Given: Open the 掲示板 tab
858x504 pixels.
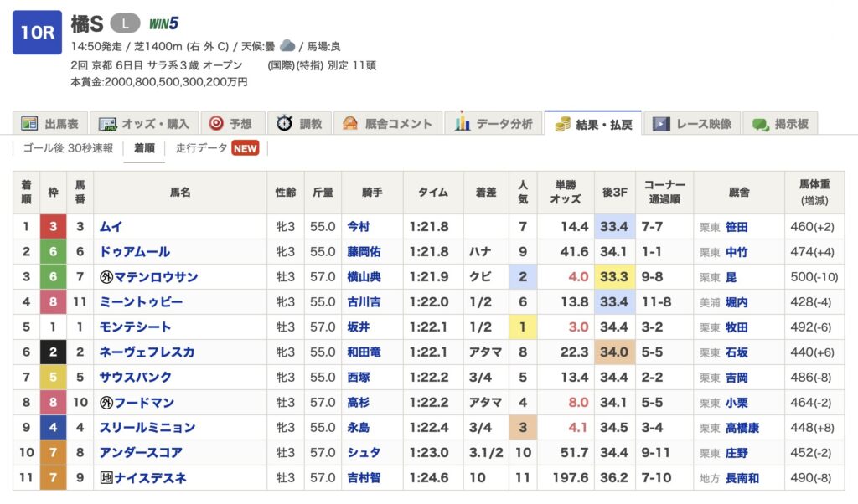Looking at the screenshot, I should tap(780, 124).
